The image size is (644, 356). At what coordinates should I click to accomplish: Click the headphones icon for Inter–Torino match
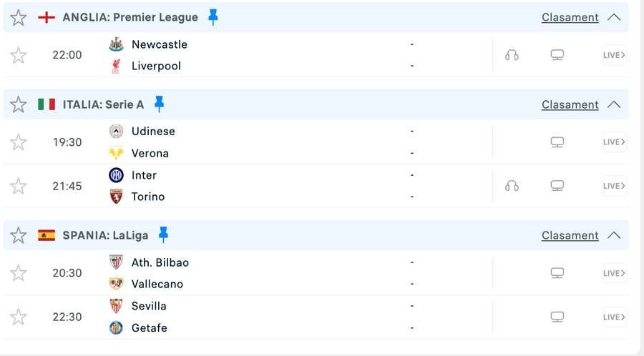pos(512,186)
